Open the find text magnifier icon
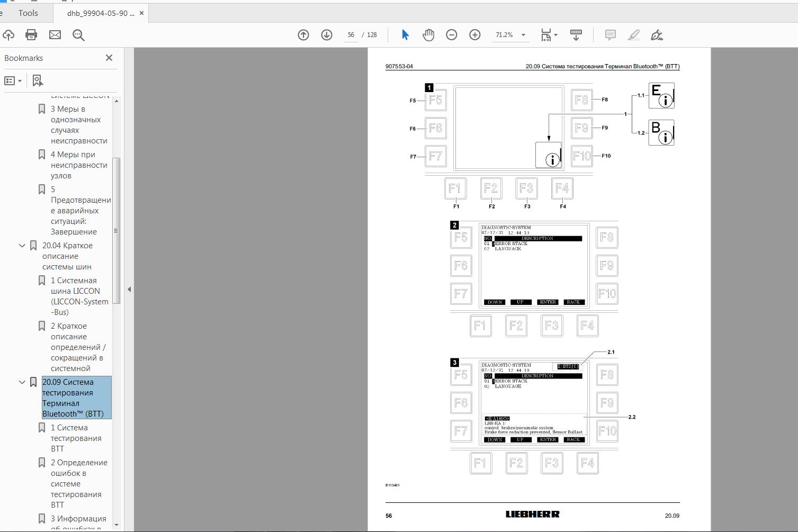This screenshot has height=532, width=798. 78,35
